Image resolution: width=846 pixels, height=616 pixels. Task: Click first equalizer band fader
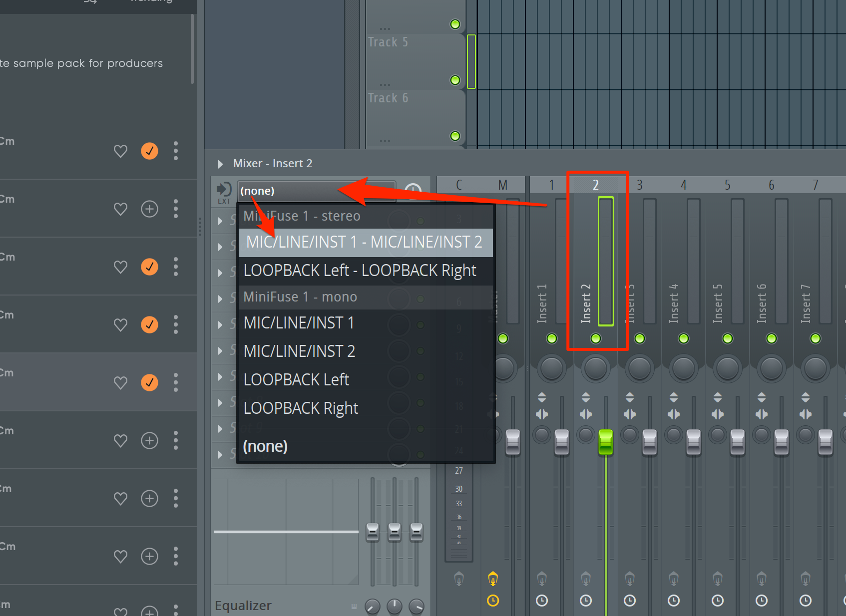[x=373, y=532]
